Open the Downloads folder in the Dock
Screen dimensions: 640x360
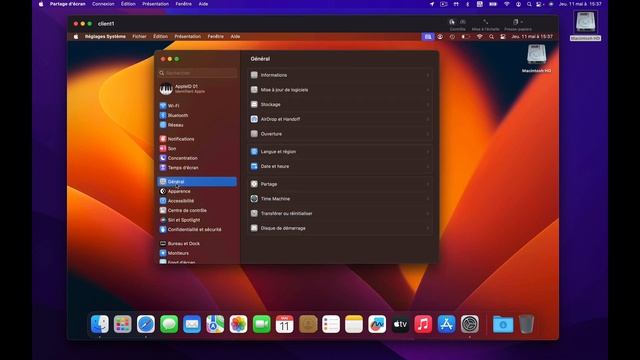(503, 324)
